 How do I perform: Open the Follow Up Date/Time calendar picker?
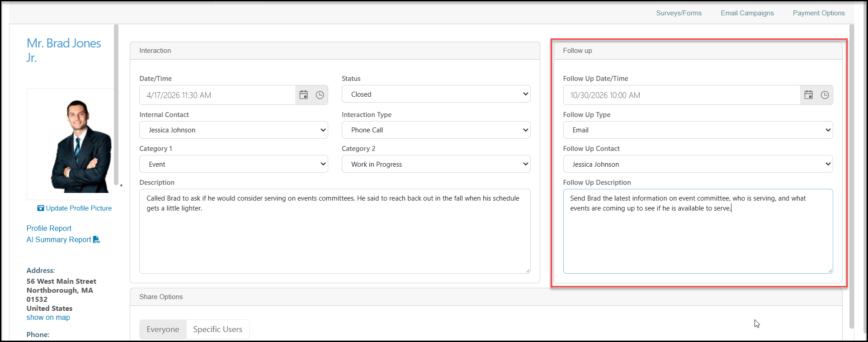tap(809, 95)
